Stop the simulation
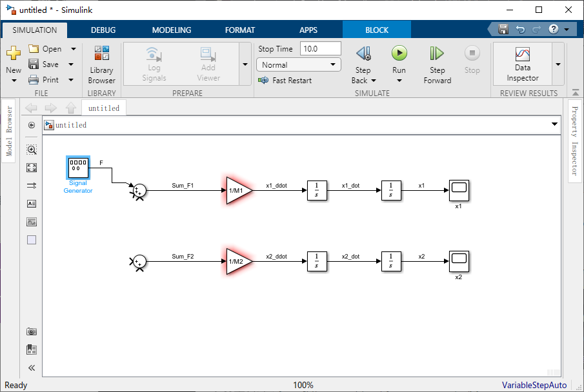The height and width of the screenshot is (392, 584). click(472, 59)
